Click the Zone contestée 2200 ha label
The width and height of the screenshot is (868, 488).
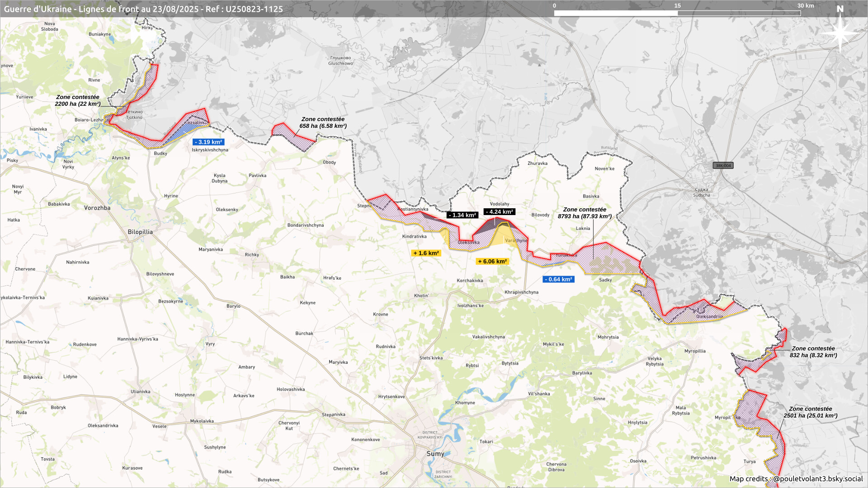pyautogui.click(x=77, y=100)
